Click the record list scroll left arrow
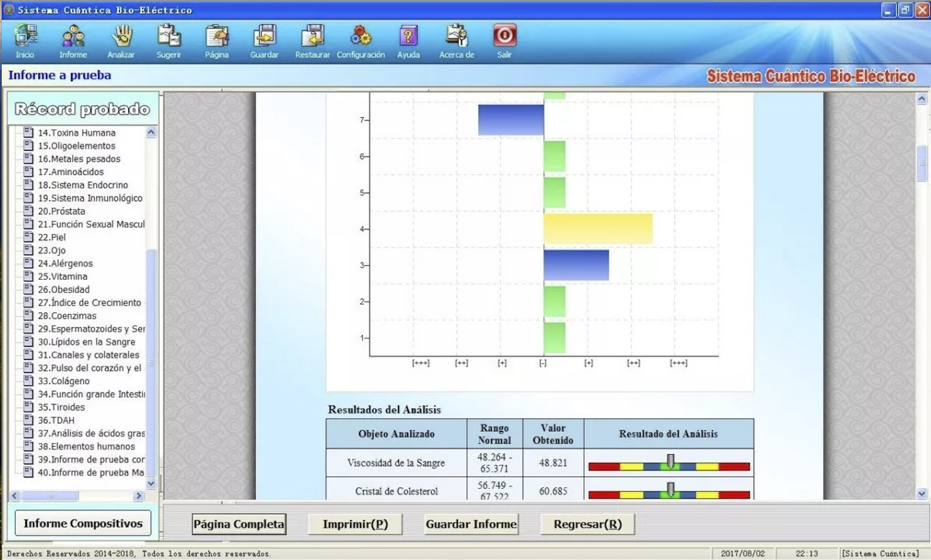This screenshot has width=931, height=560. click(x=15, y=496)
